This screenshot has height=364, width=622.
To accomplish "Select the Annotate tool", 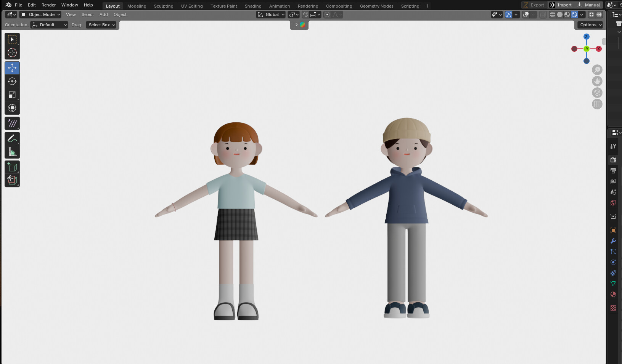I will tap(12, 138).
